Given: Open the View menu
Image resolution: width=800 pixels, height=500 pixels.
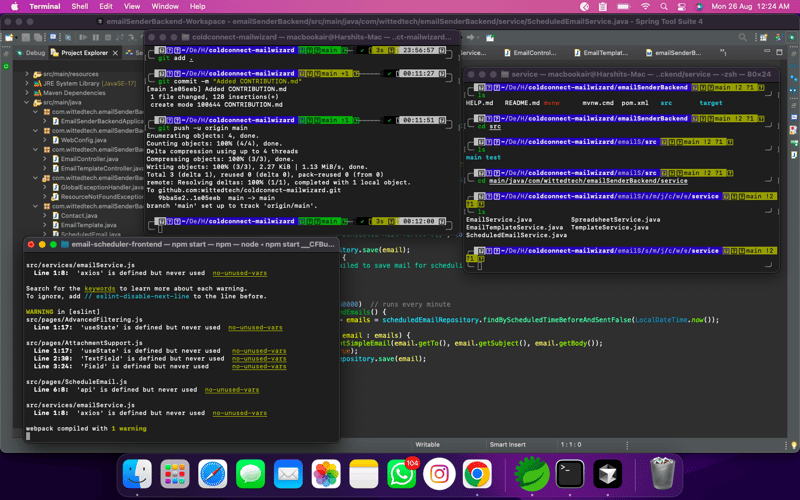Looking at the screenshot, I should point(132,7).
